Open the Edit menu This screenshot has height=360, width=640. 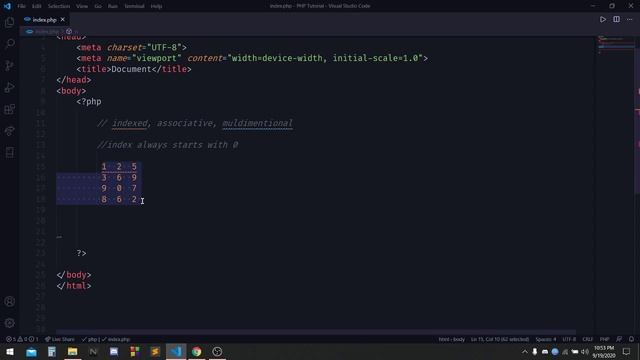36,6
